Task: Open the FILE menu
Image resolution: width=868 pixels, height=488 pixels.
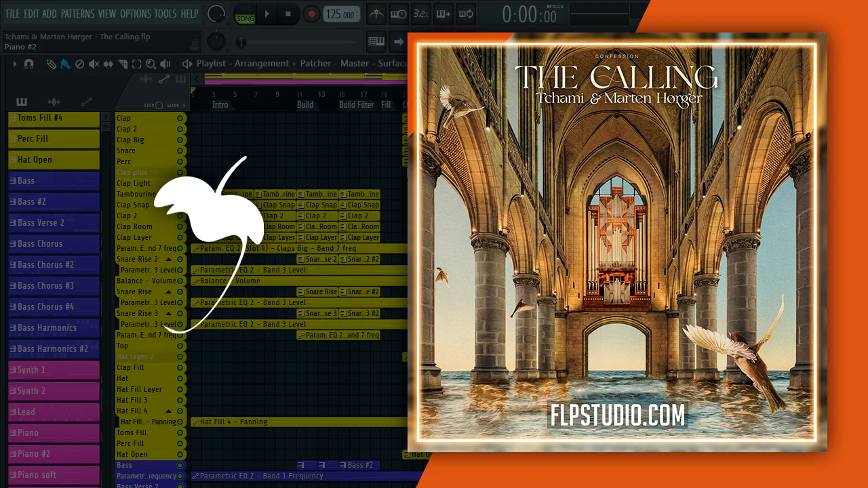Action: pos(12,14)
